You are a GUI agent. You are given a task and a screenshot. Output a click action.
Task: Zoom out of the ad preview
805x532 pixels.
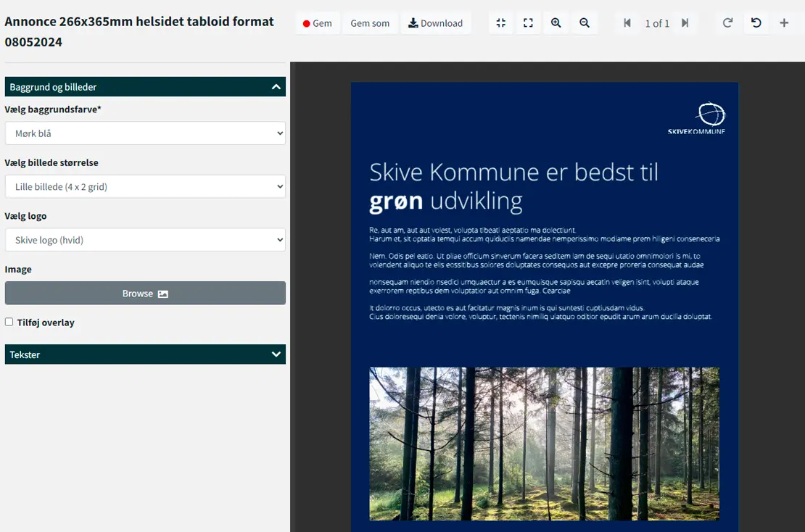[585, 22]
